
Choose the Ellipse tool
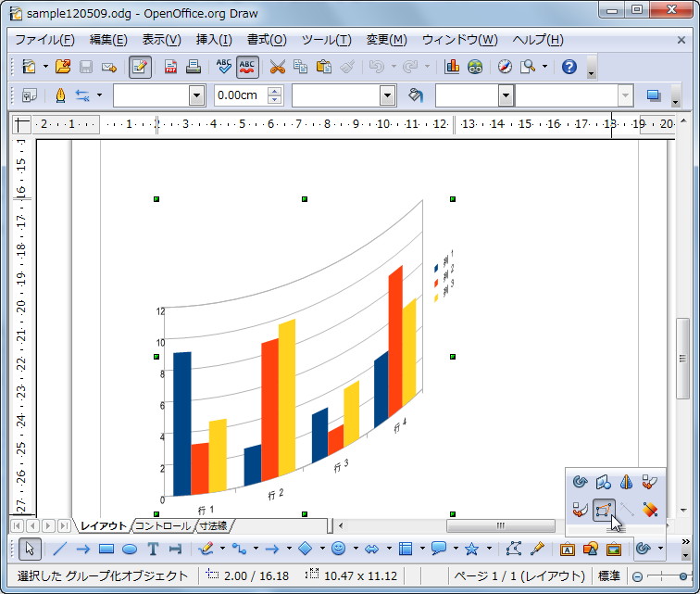click(x=130, y=549)
